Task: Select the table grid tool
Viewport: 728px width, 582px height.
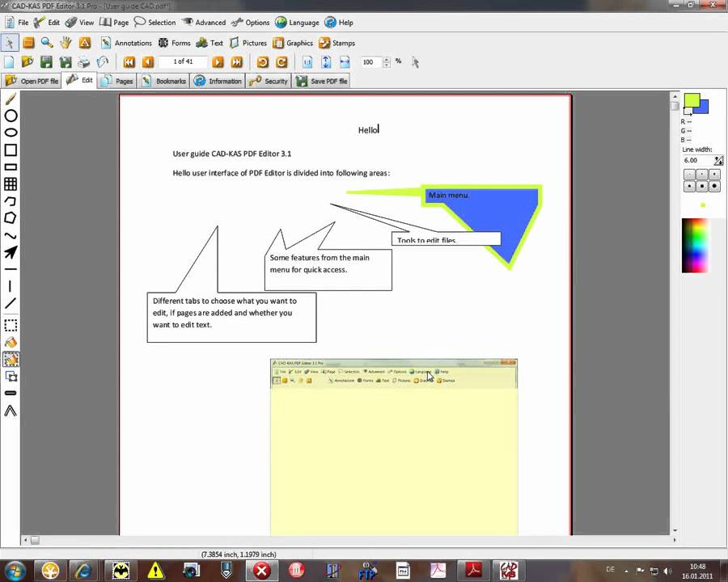Action: [x=11, y=183]
